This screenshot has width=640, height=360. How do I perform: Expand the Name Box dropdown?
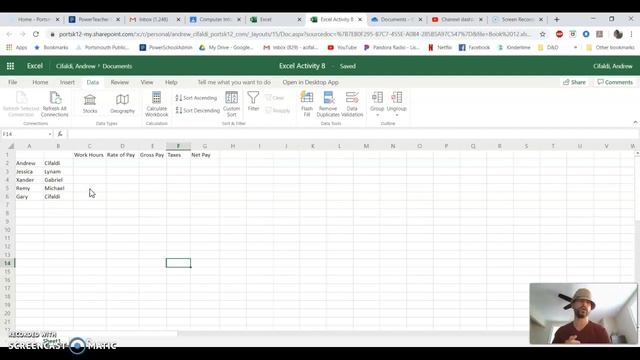(50, 134)
